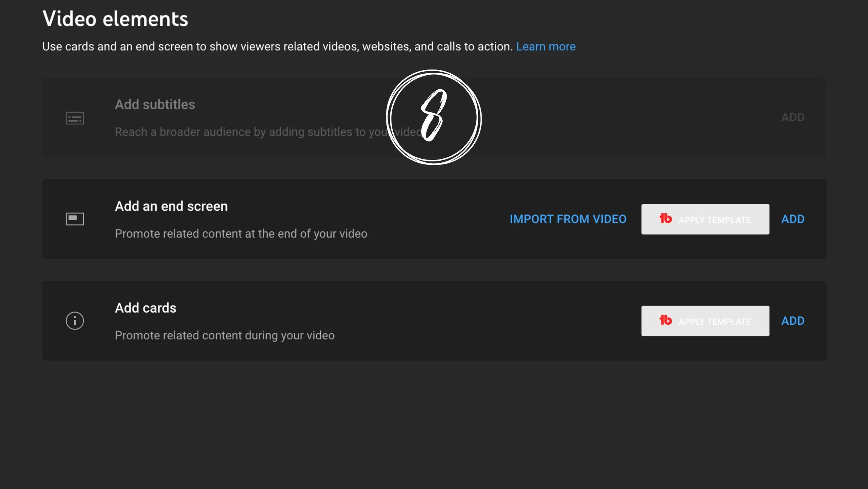The width and height of the screenshot is (868, 489).
Task: Apply TubeBuddy template to cards
Action: [x=705, y=321]
